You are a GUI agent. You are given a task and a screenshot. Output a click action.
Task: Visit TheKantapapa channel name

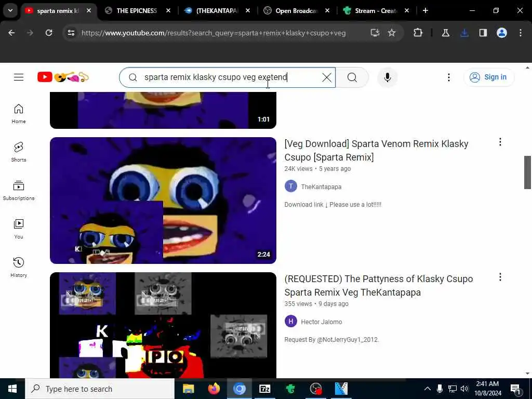321,187
